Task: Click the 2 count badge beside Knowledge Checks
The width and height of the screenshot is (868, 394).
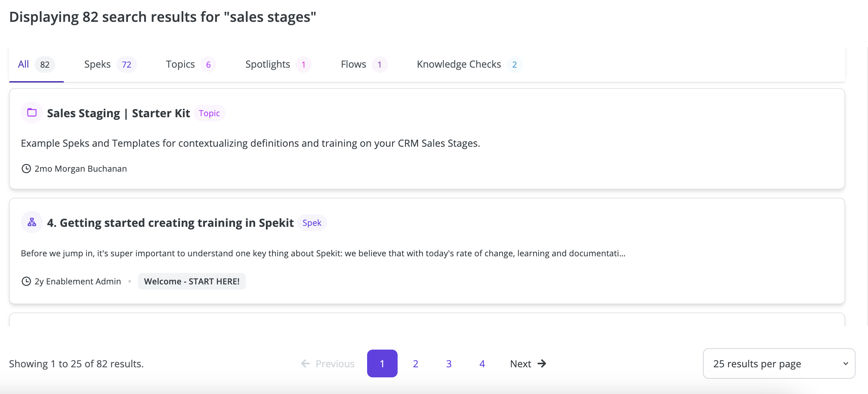Action: point(514,65)
